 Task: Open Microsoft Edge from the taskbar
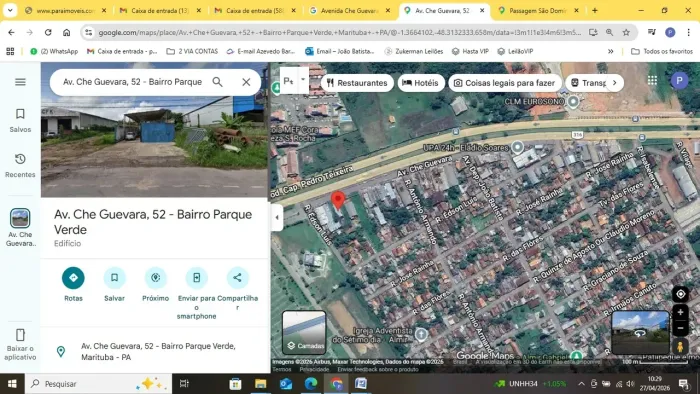click(x=311, y=384)
